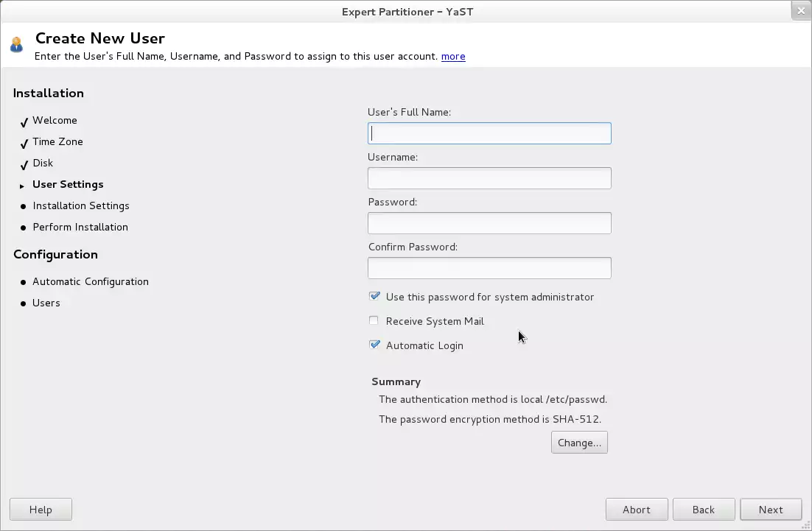Click the Automatic Configuration sidebar item
The height and width of the screenshot is (531, 812).
(91, 282)
